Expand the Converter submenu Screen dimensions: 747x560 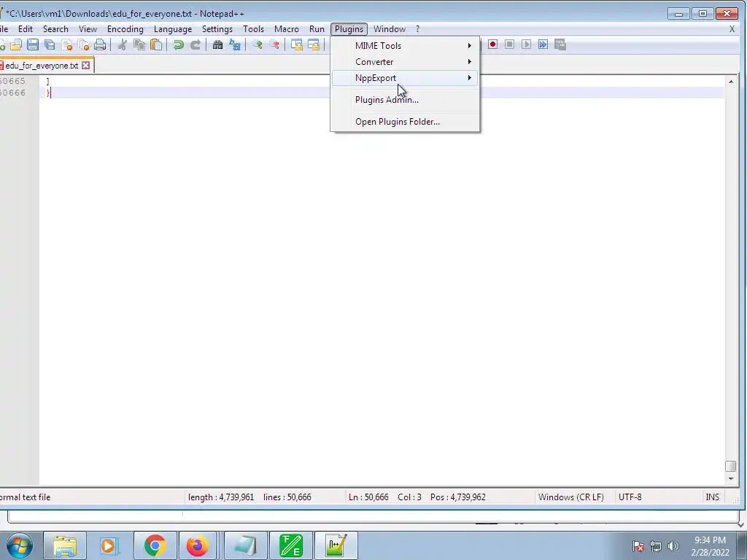point(405,62)
